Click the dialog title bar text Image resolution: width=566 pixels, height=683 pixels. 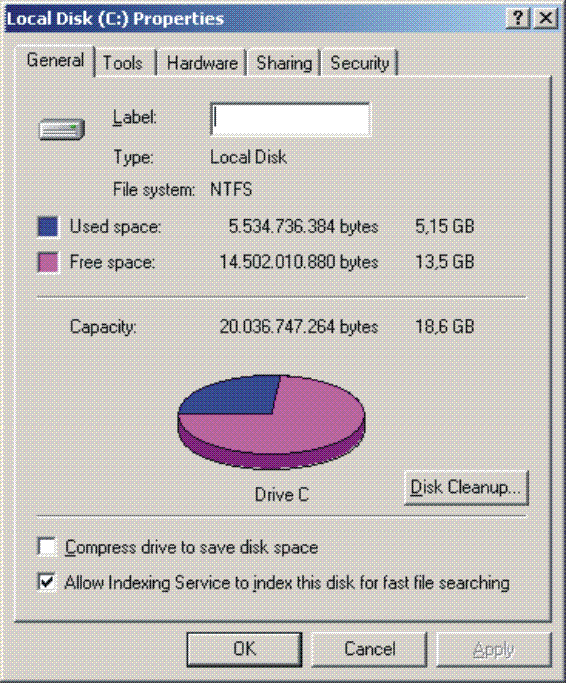(115, 19)
